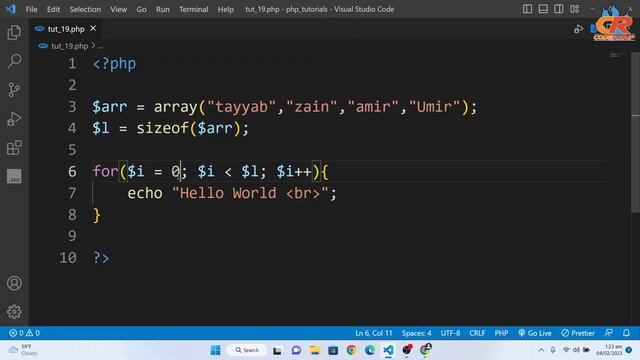The image size is (640, 360).
Task: Open the Windows Start menu
Action: pos(215,350)
